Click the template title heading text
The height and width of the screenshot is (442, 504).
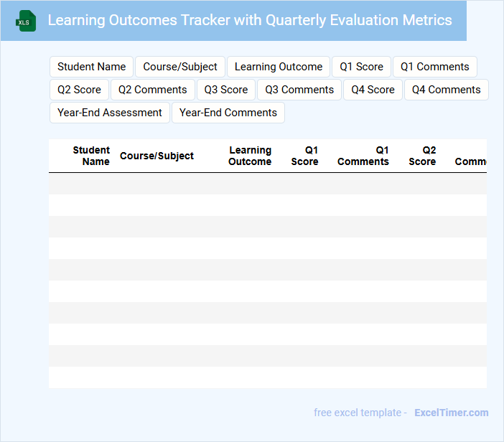(250, 20)
